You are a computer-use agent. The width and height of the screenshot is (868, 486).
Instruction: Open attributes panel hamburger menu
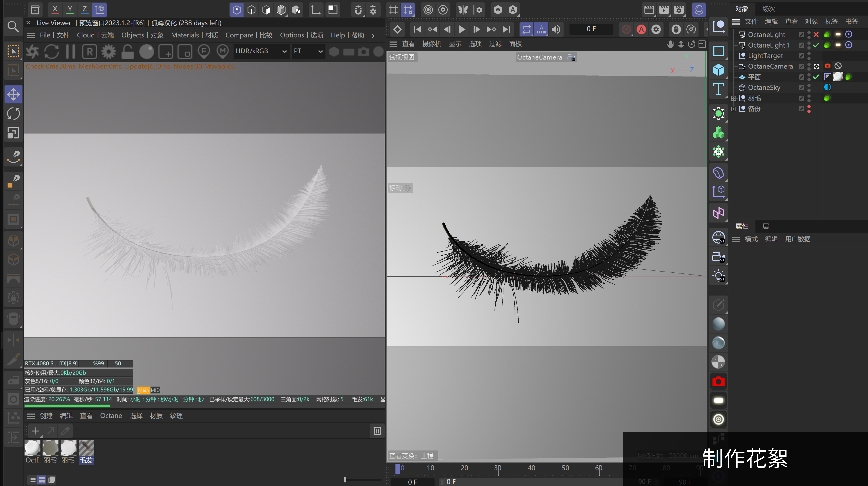point(736,239)
